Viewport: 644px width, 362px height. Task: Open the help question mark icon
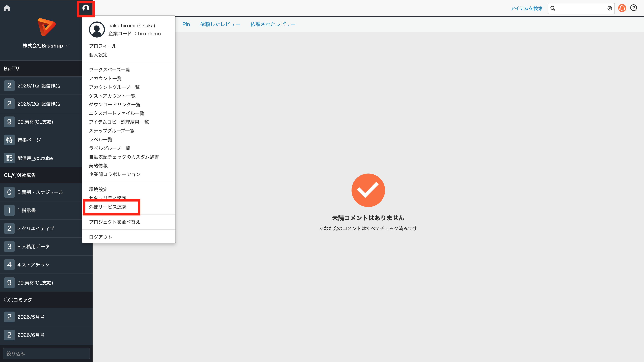coord(633,8)
